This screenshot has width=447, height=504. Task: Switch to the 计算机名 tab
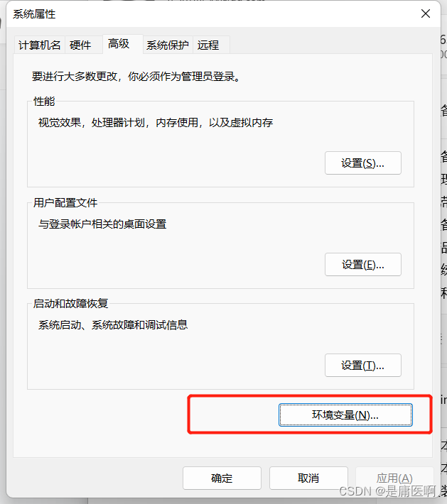39,45
